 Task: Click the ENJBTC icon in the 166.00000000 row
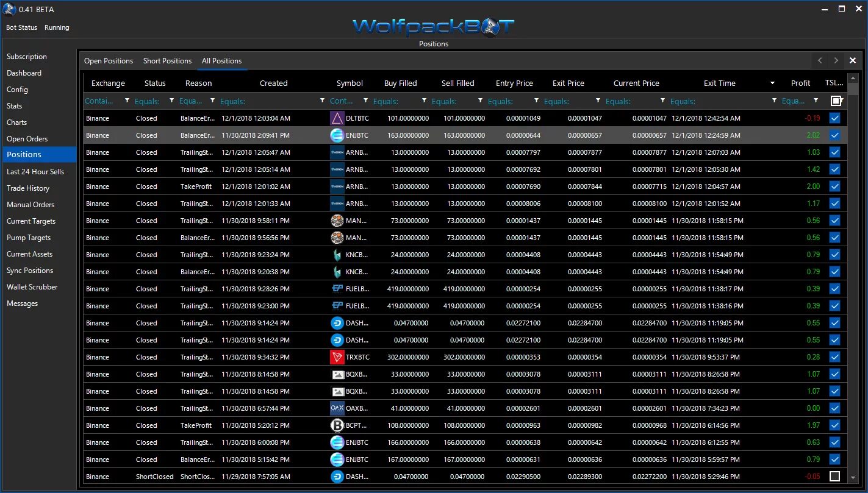337,442
